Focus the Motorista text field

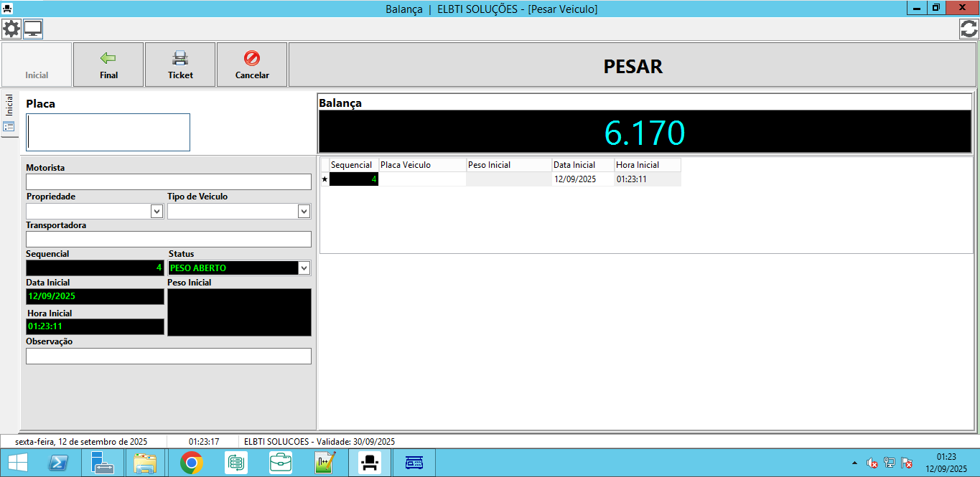[169, 182]
